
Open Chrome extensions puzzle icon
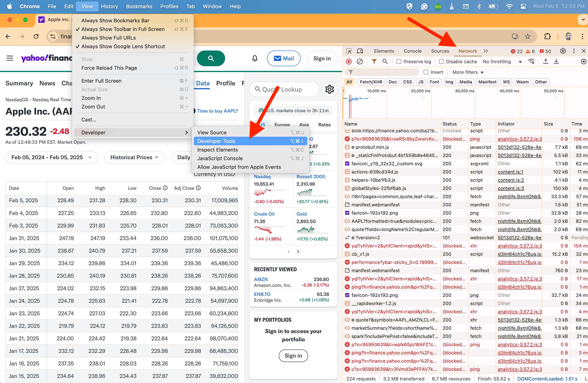tap(547, 37)
